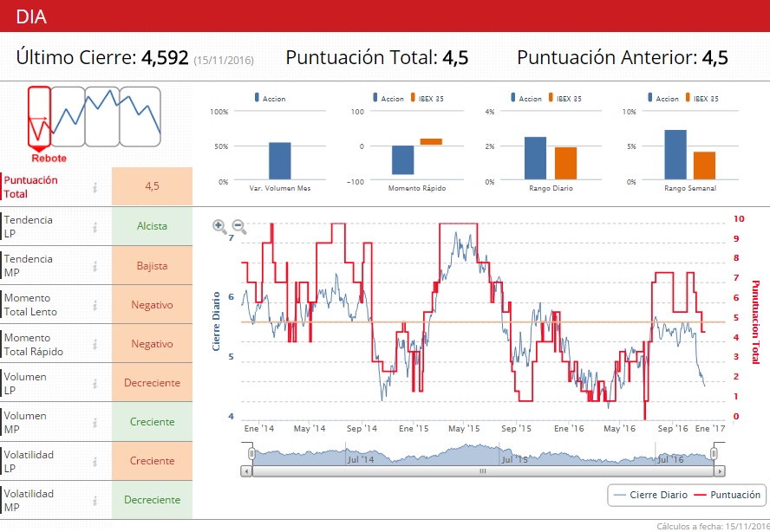This screenshot has height=532, width=770.
Task: Click the zoom in magnifier icon
Action: [x=219, y=227]
